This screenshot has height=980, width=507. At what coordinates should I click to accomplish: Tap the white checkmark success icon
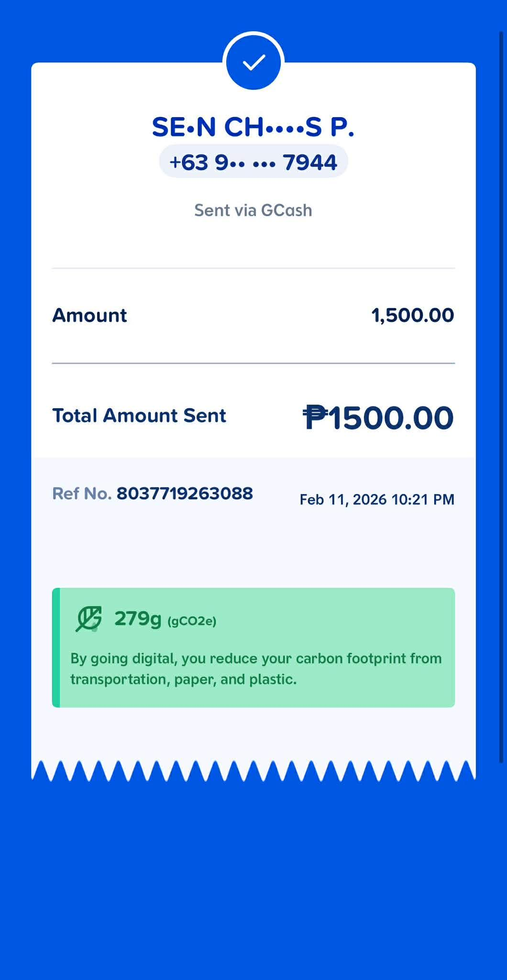[253, 62]
